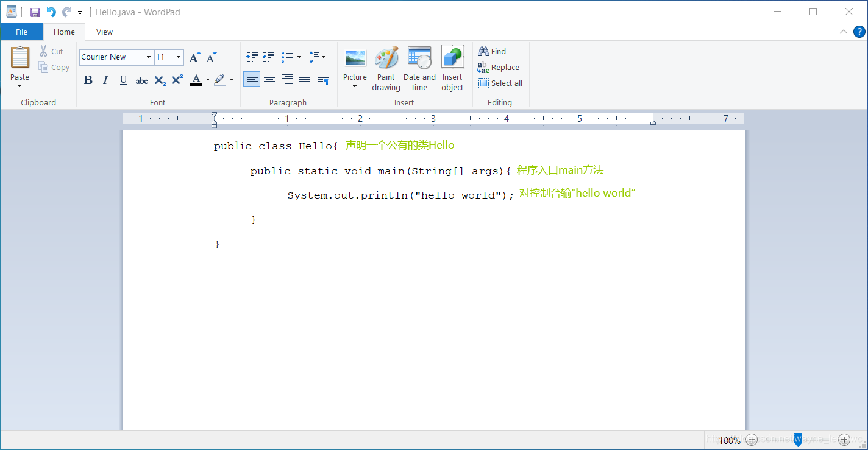Screen dimensions: 868x450
Task: Open the Replace tool
Action: 499,68
